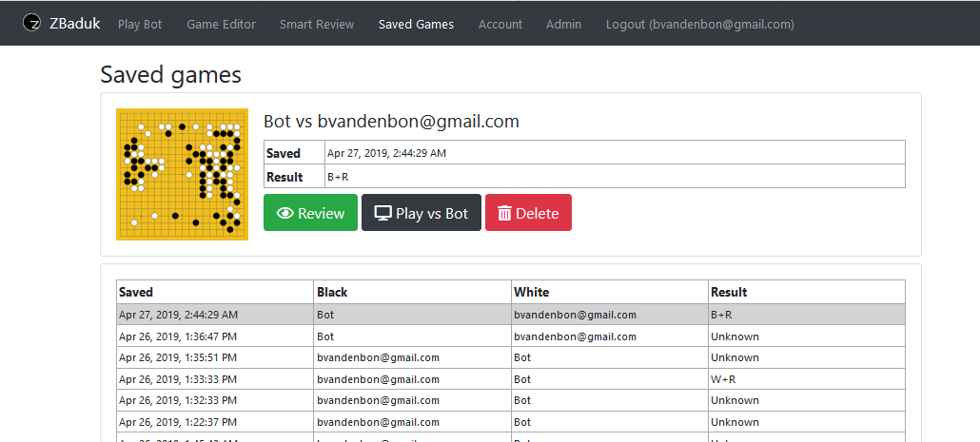Viewport: 980px width, 442px height.
Task: Log out of bvandenbon@gmail.com
Action: pyautogui.click(x=699, y=24)
